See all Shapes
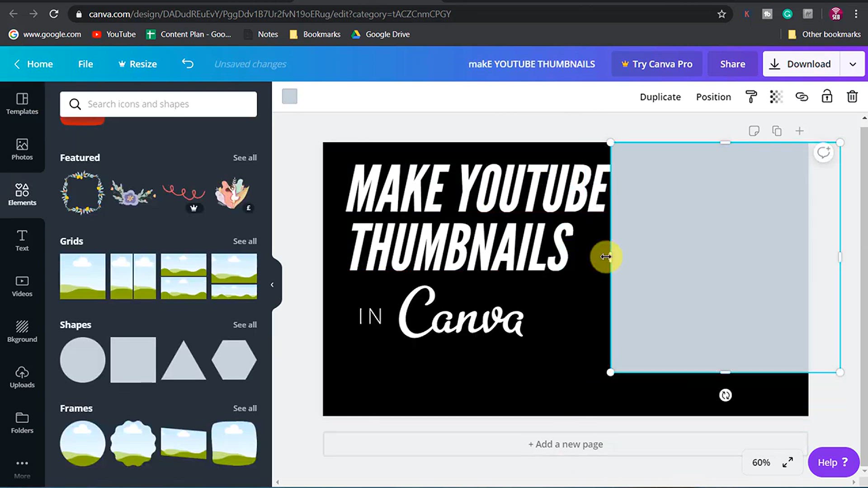 click(245, 325)
